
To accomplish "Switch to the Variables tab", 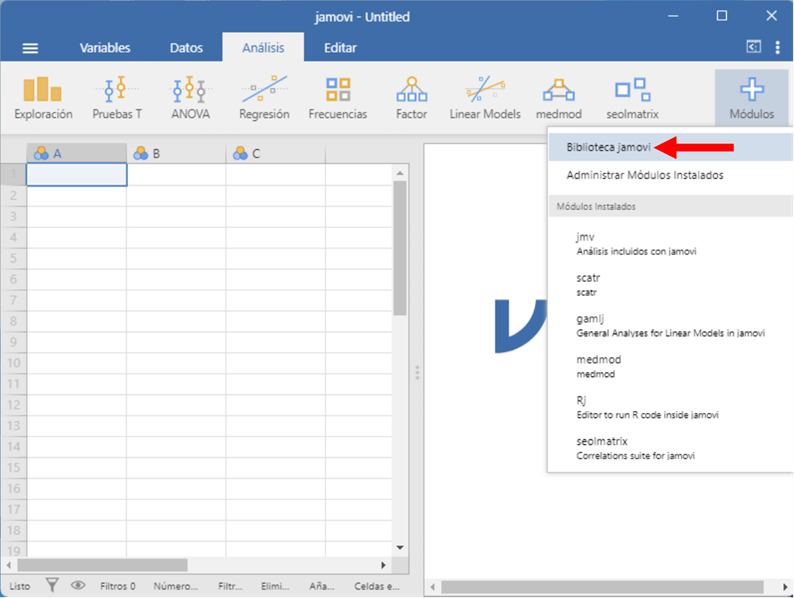I will [105, 48].
